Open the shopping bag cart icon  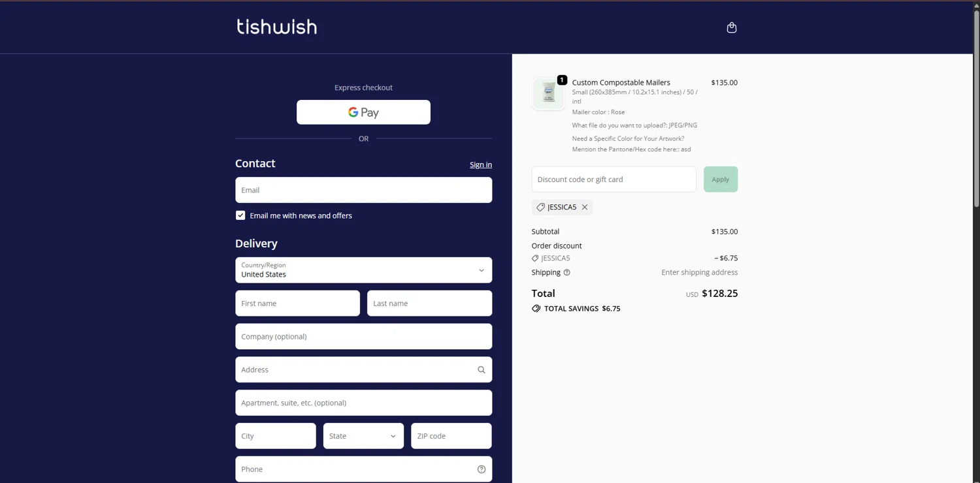pyautogui.click(x=732, y=27)
